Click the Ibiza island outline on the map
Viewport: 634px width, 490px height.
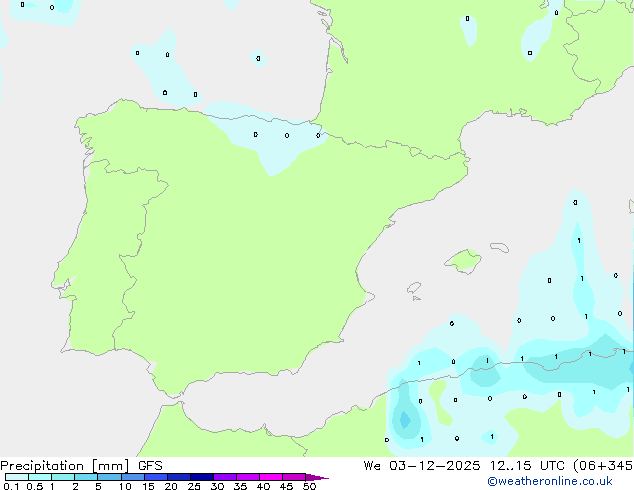click(414, 288)
